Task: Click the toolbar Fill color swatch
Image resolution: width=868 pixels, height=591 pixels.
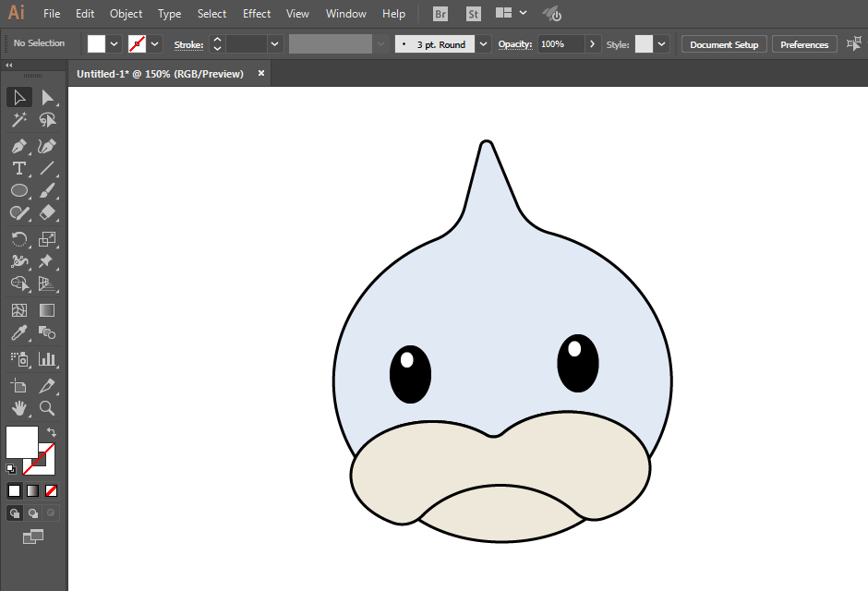Action: [22, 441]
